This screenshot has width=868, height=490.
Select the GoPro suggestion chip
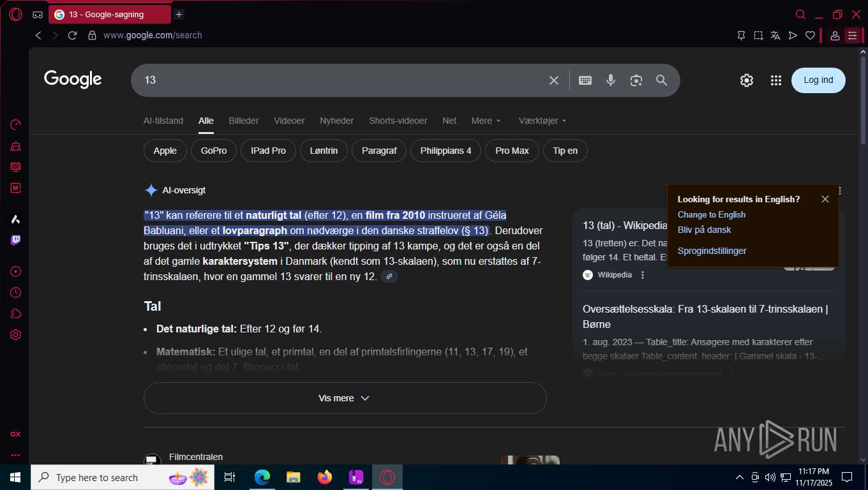[214, 151]
